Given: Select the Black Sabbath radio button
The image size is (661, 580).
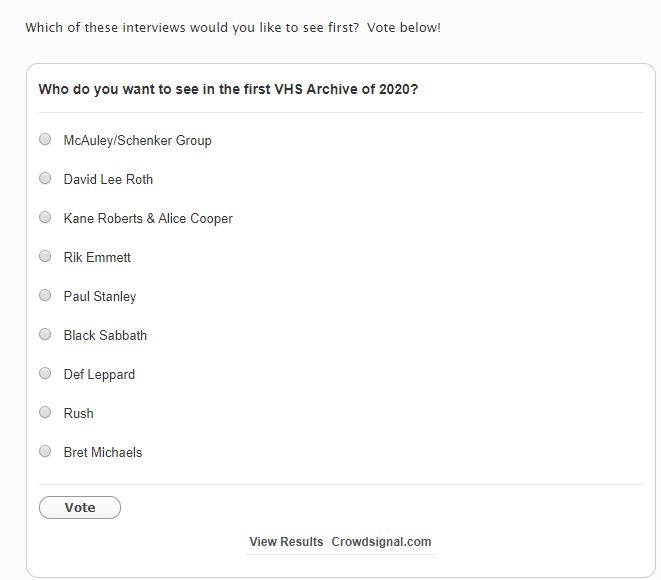Looking at the screenshot, I should [x=45, y=335].
